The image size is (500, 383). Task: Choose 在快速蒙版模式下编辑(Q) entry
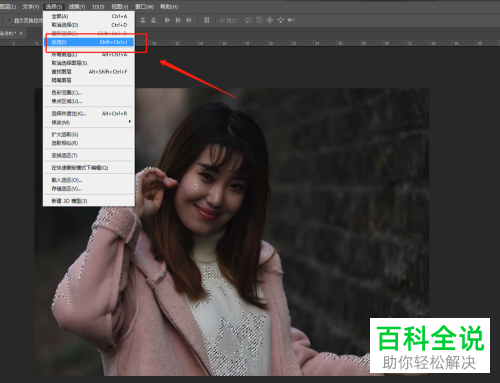pos(89,168)
